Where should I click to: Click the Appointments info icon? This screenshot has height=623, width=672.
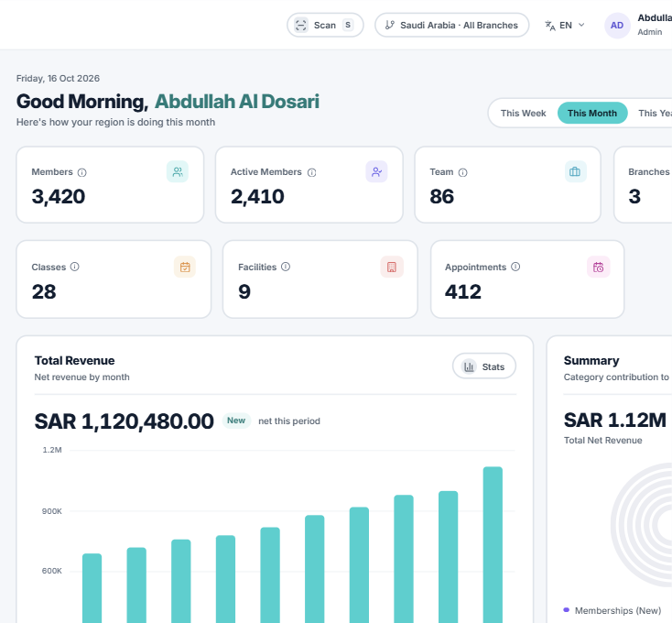click(515, 267)
